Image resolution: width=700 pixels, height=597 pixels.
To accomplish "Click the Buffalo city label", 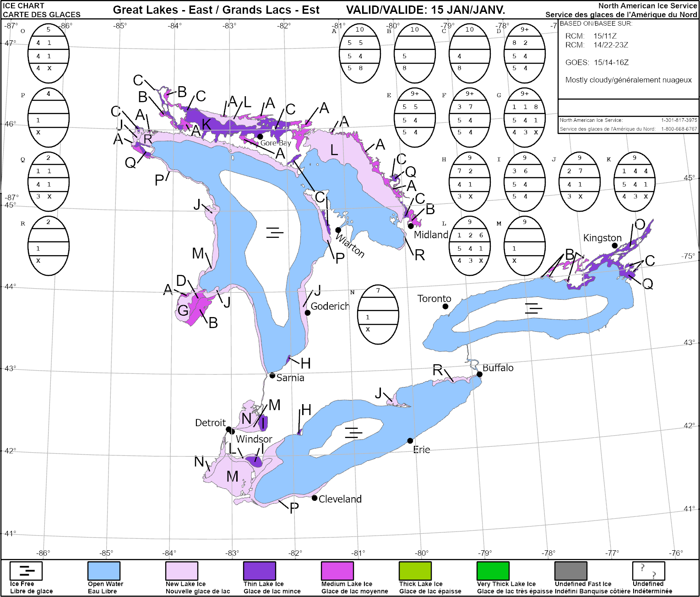I will click(x=498, y=368).
